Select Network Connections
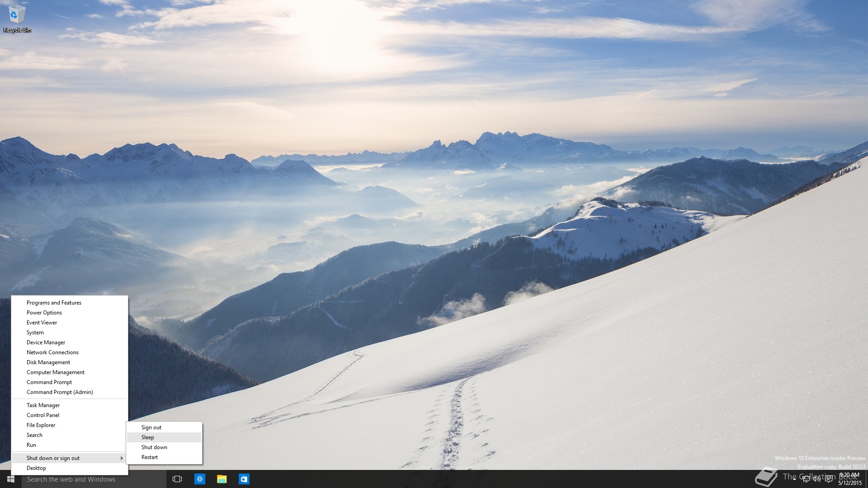 (70, 352)
